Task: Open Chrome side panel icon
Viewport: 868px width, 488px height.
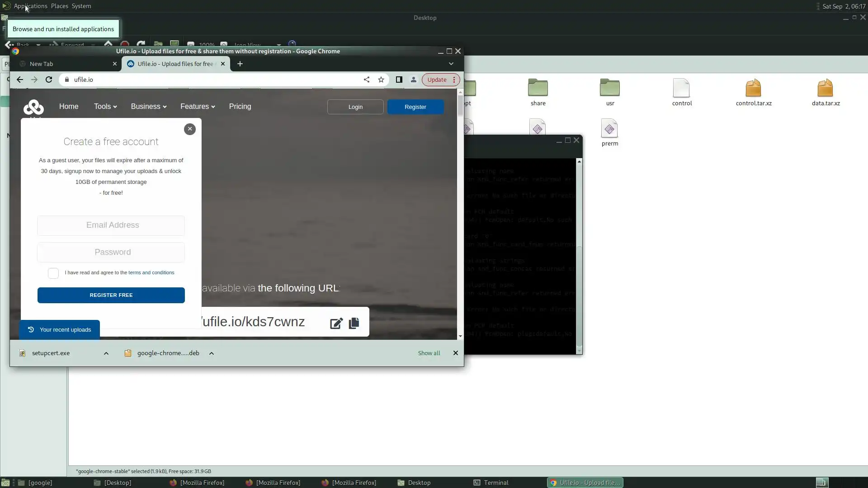Action: [399, 80]
